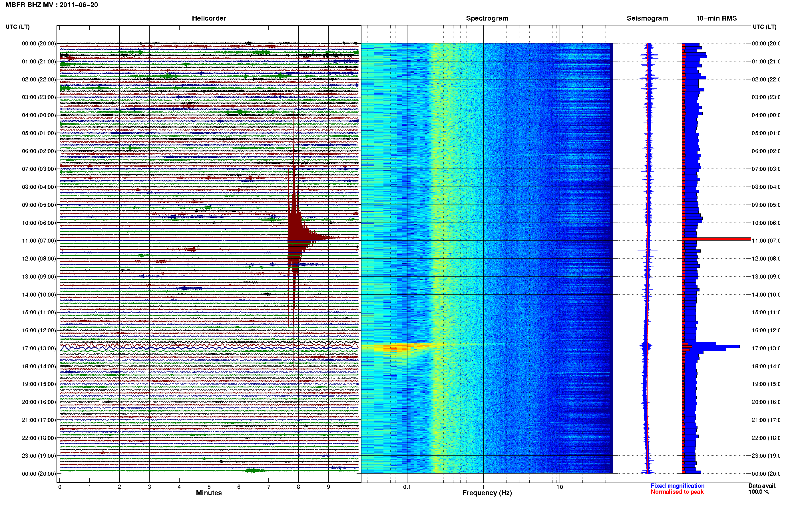Viewport: 812px width, 508px height.
Task: Click the left time label '10:00 (06:00)'
Action: pos(39,223)
